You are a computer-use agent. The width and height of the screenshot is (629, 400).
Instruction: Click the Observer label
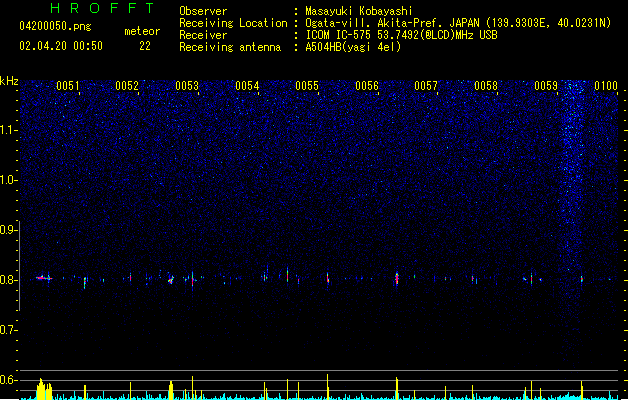point(203,11)
